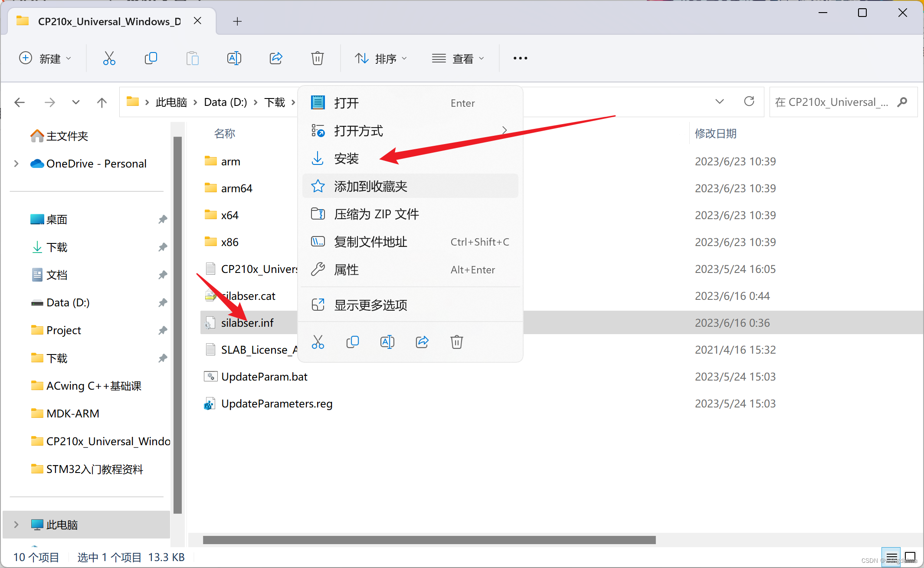Screen dimensions: 924x568
Task: Open the 排序 sort dropdown
Action: (x=381, y=58)
